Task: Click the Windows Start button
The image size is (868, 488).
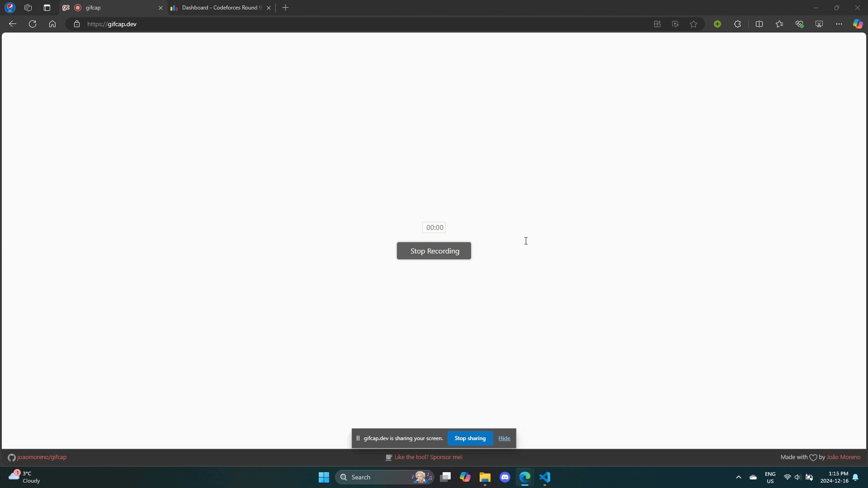Action: pos(324,477)
